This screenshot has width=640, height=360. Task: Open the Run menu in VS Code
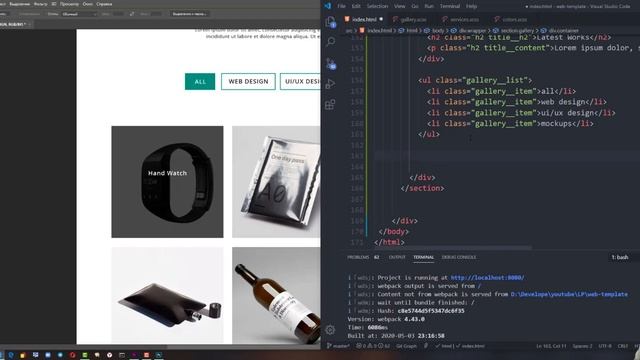429,6
